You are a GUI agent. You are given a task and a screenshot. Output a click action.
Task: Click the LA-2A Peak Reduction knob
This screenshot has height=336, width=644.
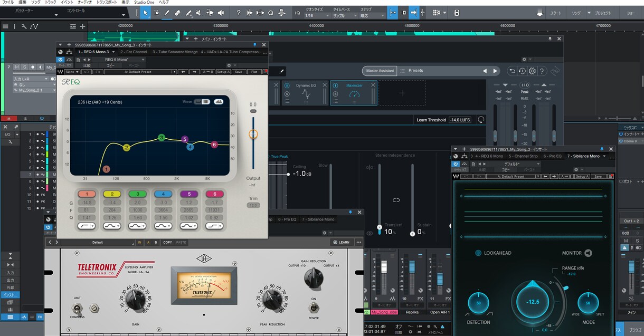271,299
